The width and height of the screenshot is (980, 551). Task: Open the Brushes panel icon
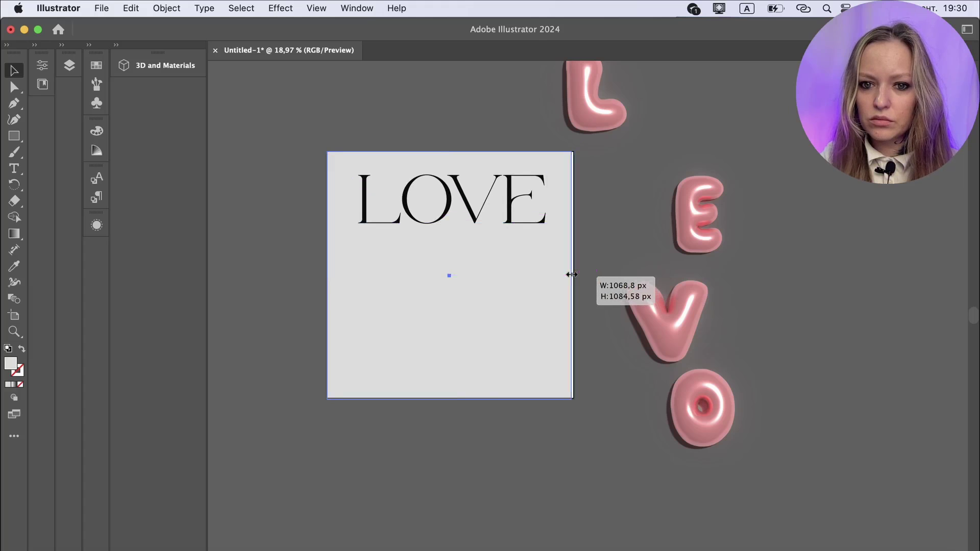tap(96, 84)
